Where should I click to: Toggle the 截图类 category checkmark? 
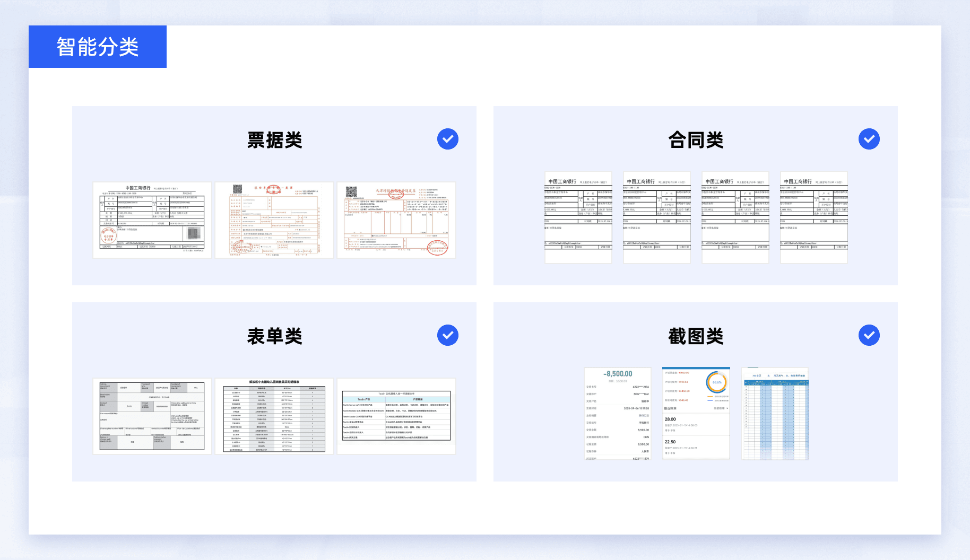pos(869,335)
